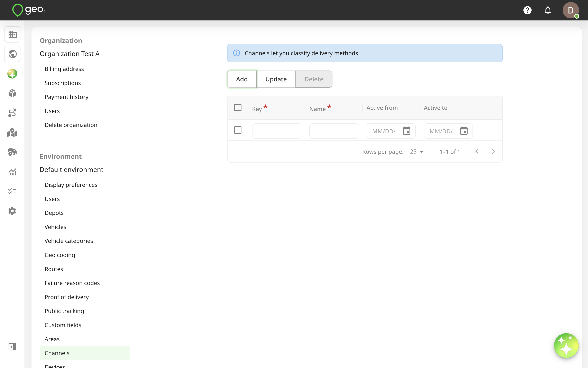Focus the Active from date field
The height and width of the screenshot is (368, 588).
[x=391, y=131]
